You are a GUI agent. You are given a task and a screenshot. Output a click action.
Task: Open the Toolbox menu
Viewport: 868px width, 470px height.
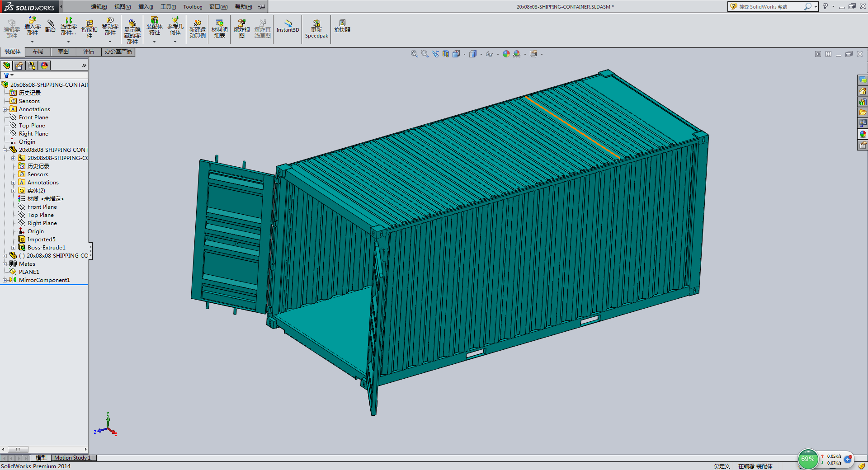[193, 7]
